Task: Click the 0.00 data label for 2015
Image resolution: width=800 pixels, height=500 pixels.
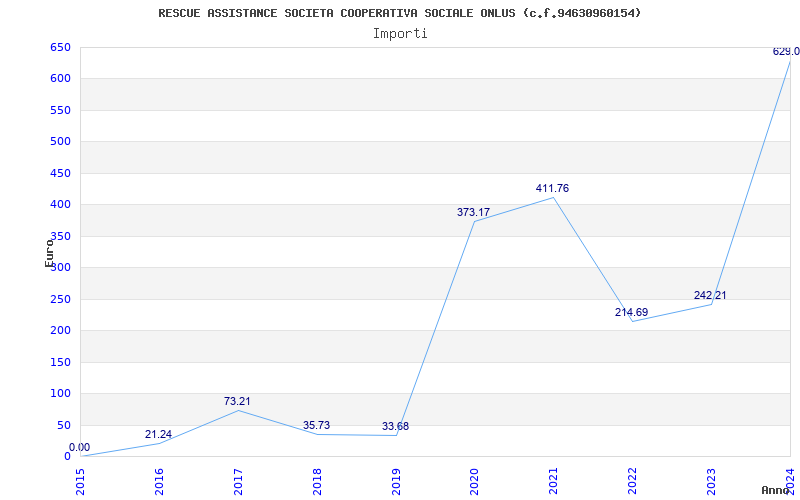Action: pos(79,447)
